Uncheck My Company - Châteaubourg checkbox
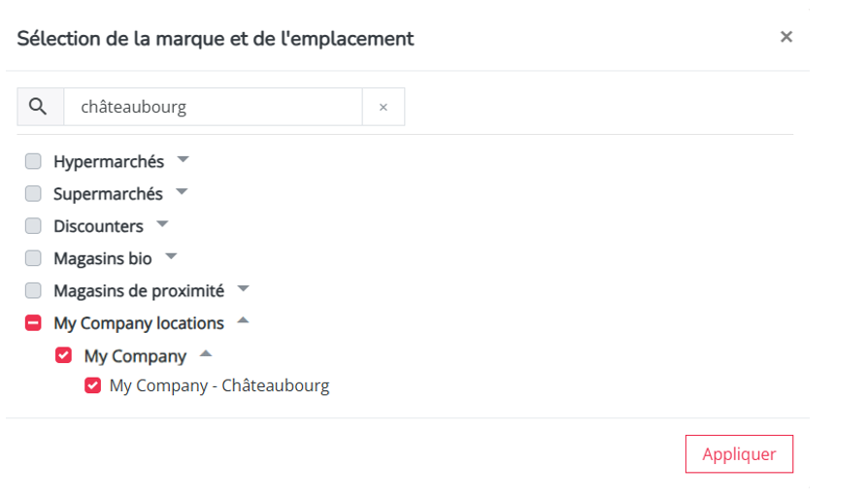This screenshot has height=498, width=868. [x=93, y=385]
